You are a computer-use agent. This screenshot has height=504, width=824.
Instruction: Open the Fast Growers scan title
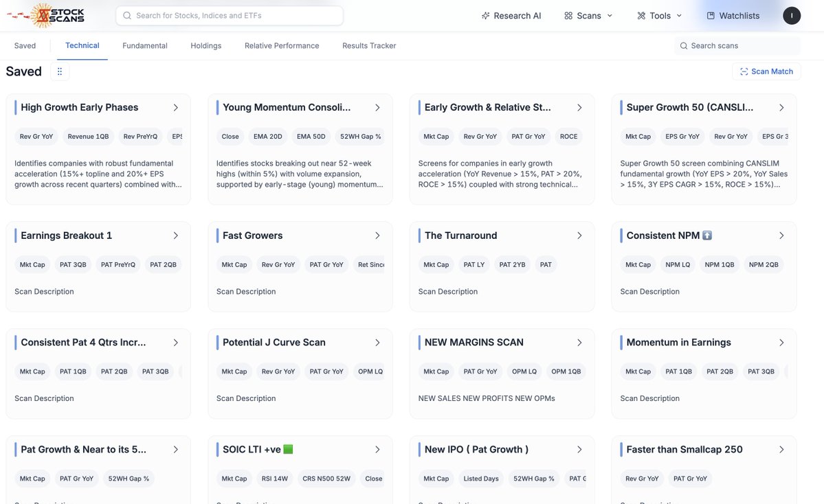tap(252, 236)
